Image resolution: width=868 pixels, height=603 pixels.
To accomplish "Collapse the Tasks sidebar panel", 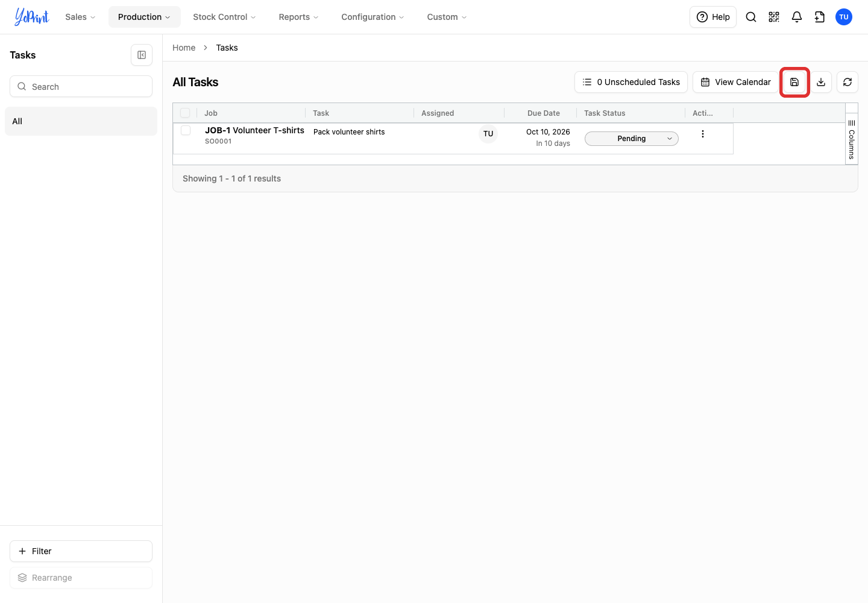I will 142,55.
